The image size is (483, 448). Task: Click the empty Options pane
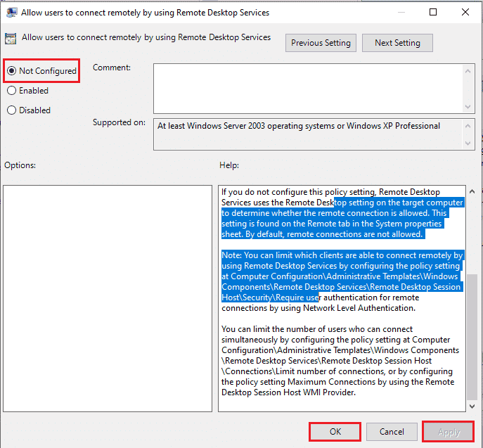coord(108,298)
